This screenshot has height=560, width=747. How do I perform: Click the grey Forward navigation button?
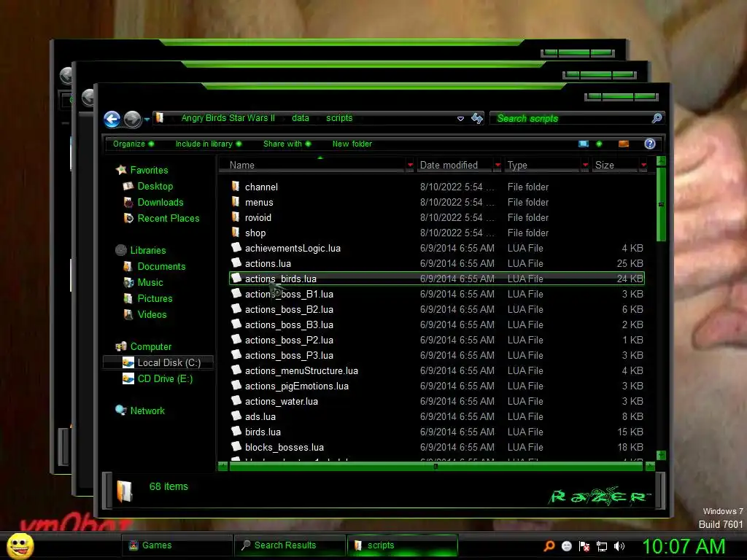133,119
